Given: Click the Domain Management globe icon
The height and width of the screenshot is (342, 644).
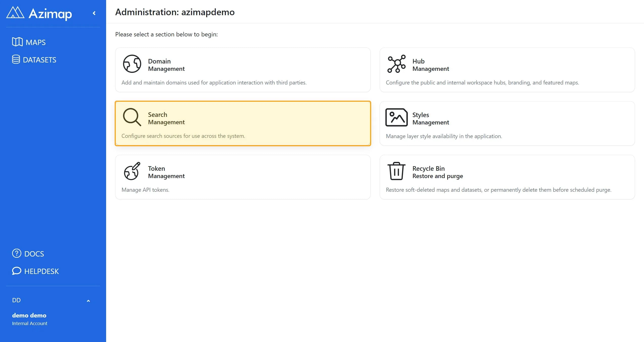Looking at the screenshot, I should 132,64.
